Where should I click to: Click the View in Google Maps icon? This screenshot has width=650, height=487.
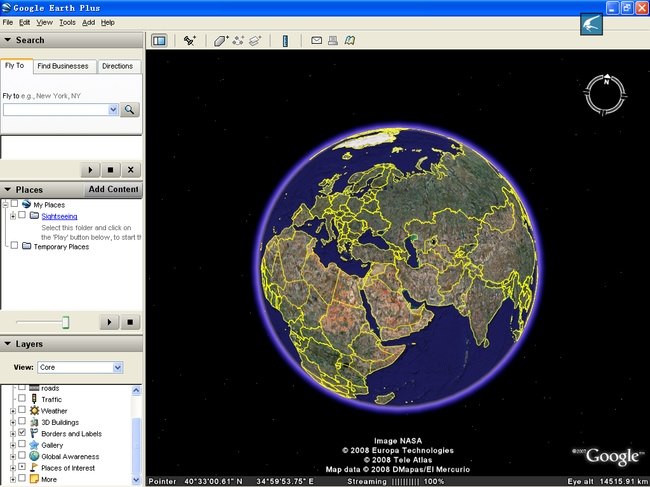coord(350,40)
